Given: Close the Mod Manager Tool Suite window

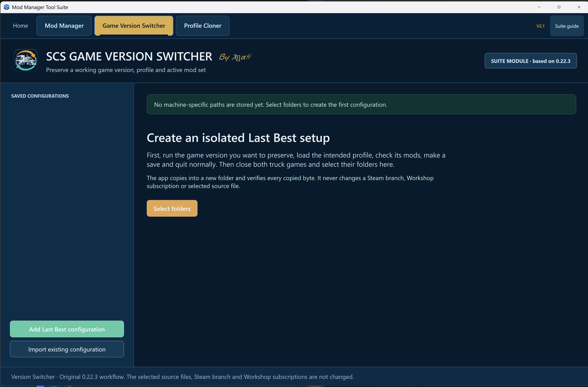Looking at the screenshot, I should point(579,7).
